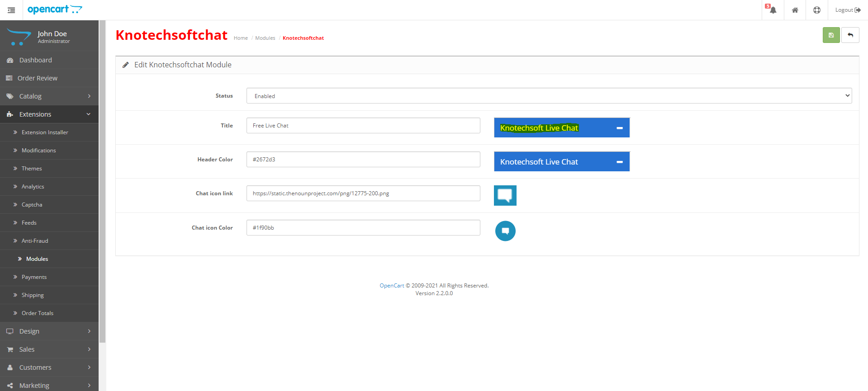
Task: Open Order Totals submenu item
Action: [x=49, y=313]
